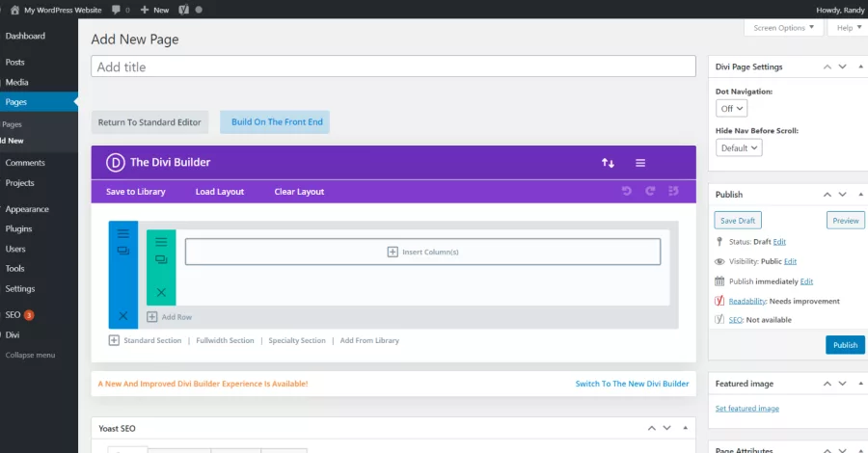Click Collapse menu in sidebar
Screen dimensions: 868x453
(x=30, y=355)
